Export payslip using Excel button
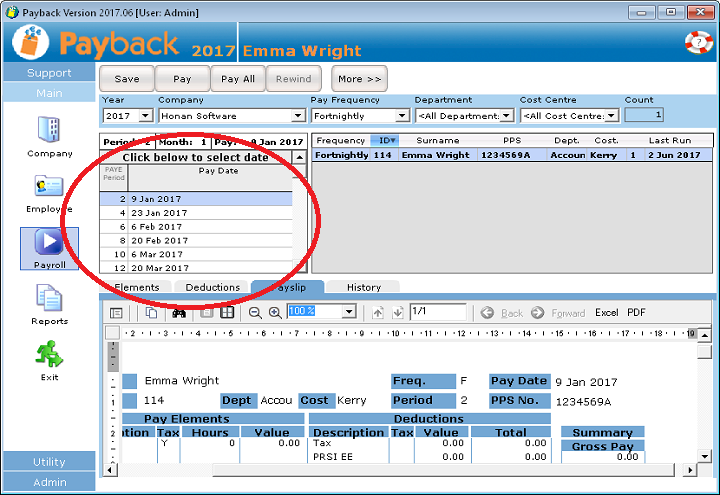The width and height of the screenshot is (720, 495). point(606,313)
